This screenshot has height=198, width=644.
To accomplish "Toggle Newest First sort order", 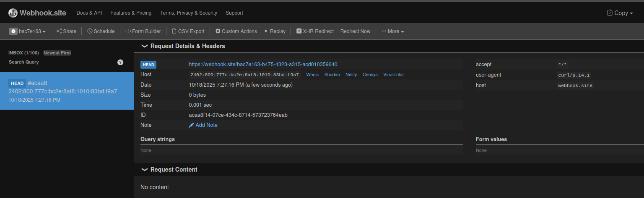I will pos(57,53).
